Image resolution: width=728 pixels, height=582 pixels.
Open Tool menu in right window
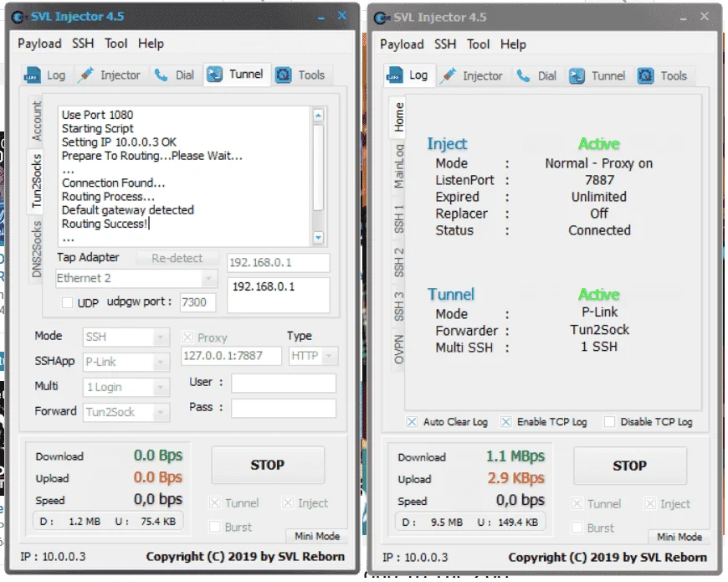tap(478, 44)
